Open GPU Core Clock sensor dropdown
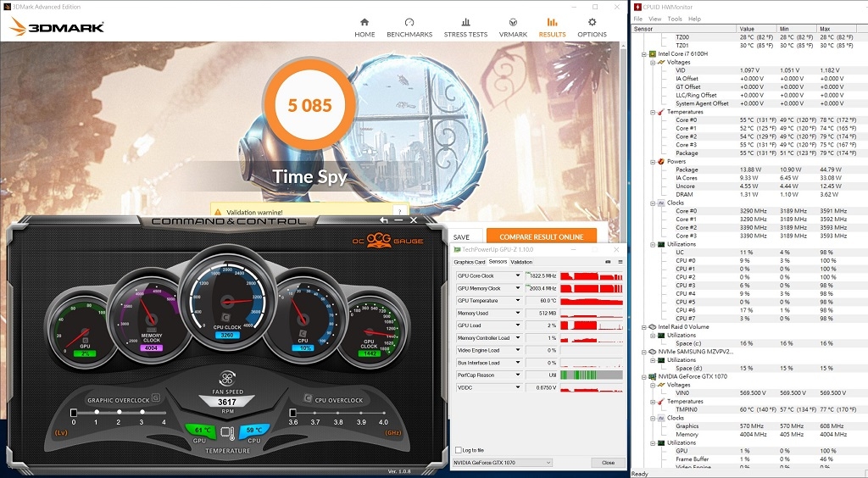 [x=518, y=275]
